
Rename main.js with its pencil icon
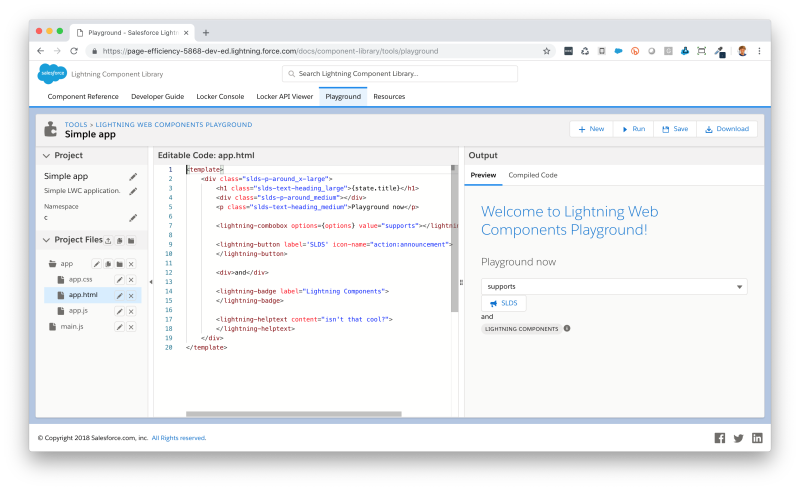point(119,327)
